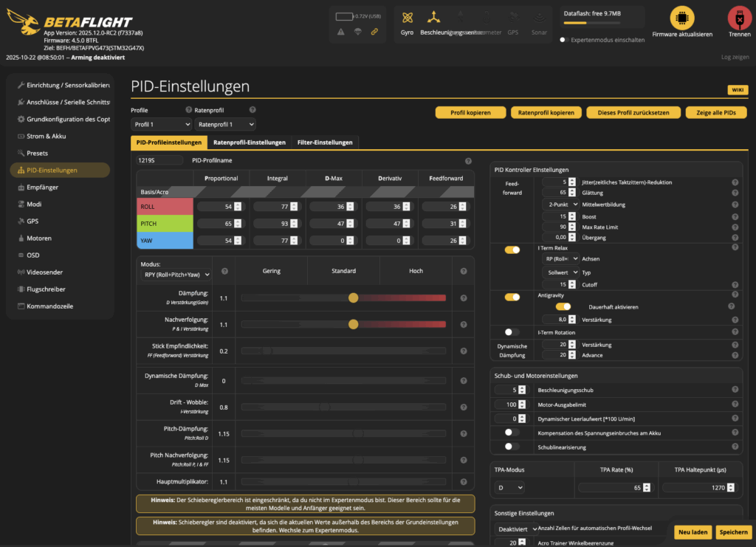This screenshot has height=547, width=756.
Task: Open Motoren in the sidebar
Action: click(39, 238)
